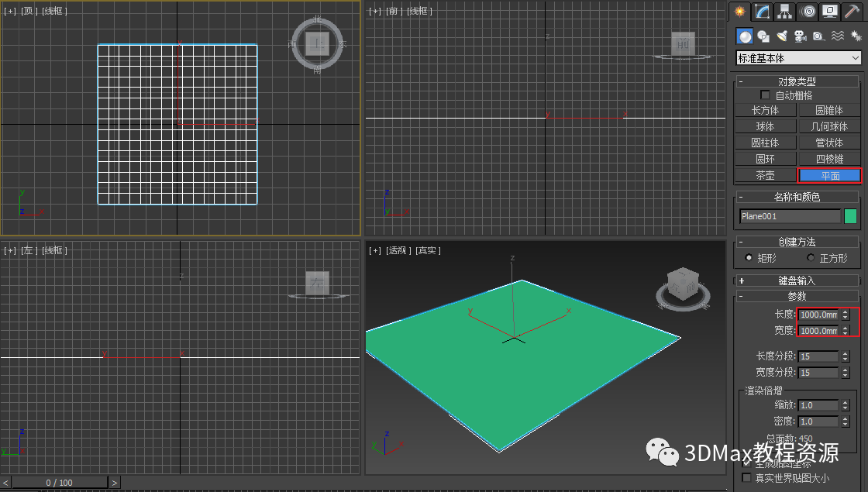The width and height of the screenshot is (868, 492).
Task: Click the 圆环 torus button
Action: pyautogui.click(x=766, y=159)
